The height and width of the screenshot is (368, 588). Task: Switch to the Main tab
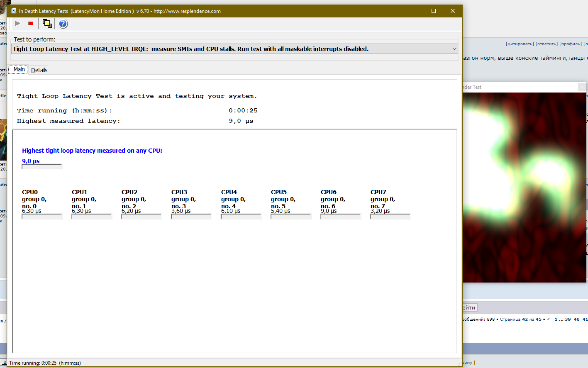(x=19, y=69)
